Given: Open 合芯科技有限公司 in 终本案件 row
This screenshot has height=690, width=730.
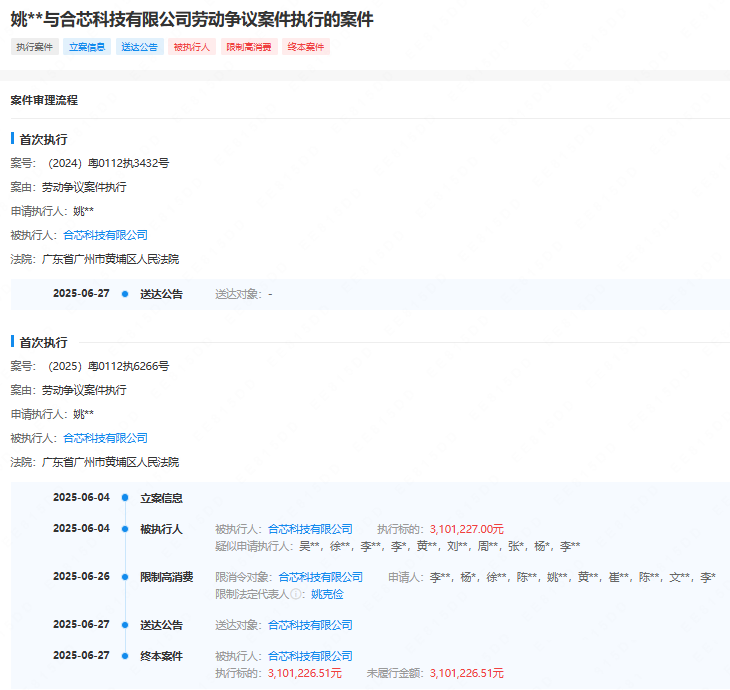Looking at the screenshot, I should click(x=310, y=656).
